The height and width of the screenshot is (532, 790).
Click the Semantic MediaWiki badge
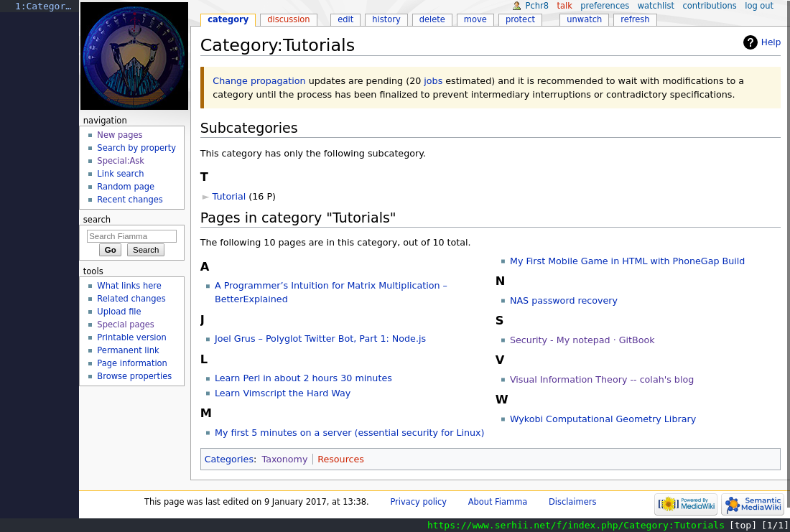[753, 505]
